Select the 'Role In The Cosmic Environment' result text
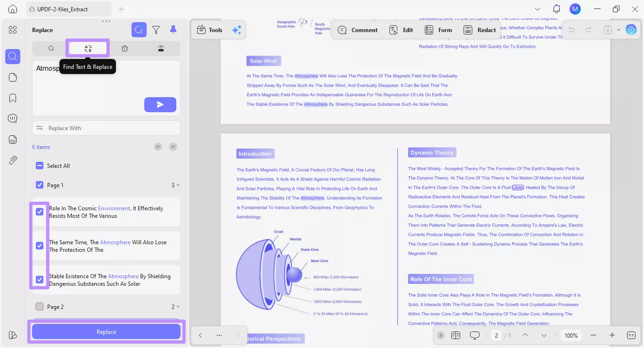Screen dimensions: 644x348 [106, 212]
